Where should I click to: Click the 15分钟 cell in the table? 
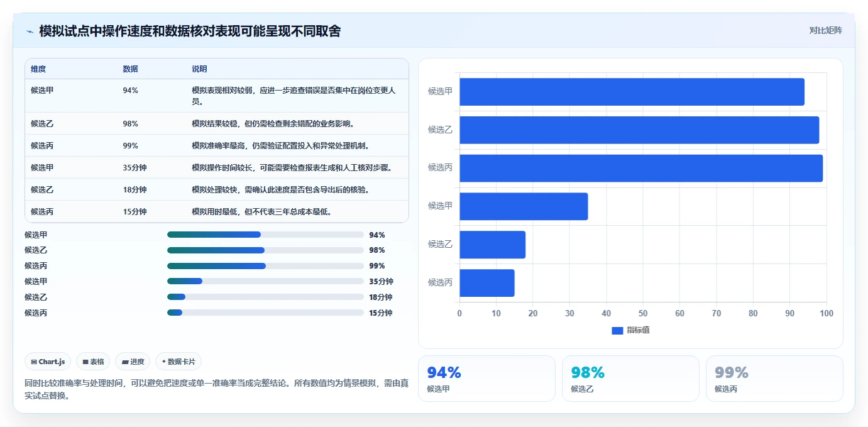click(135, 212)
